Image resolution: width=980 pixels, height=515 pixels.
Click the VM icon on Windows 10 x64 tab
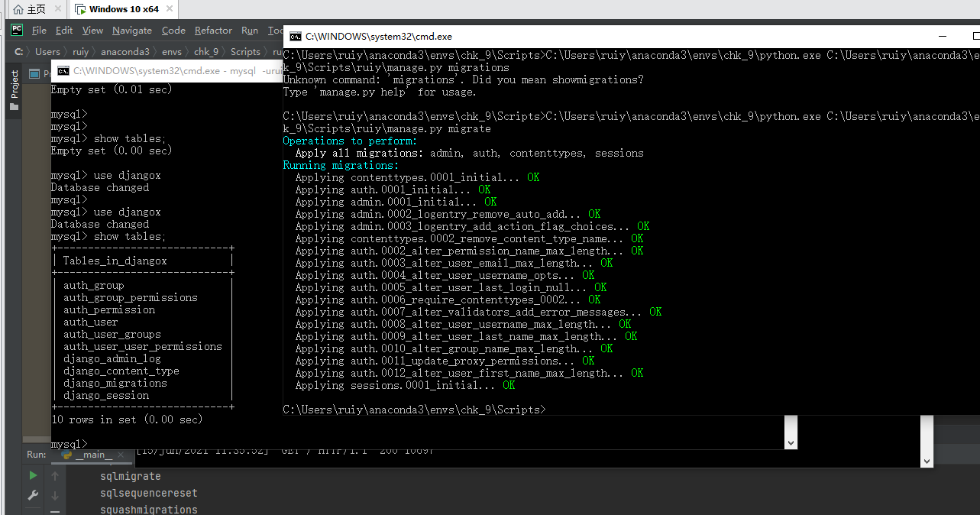coord(80,10)
